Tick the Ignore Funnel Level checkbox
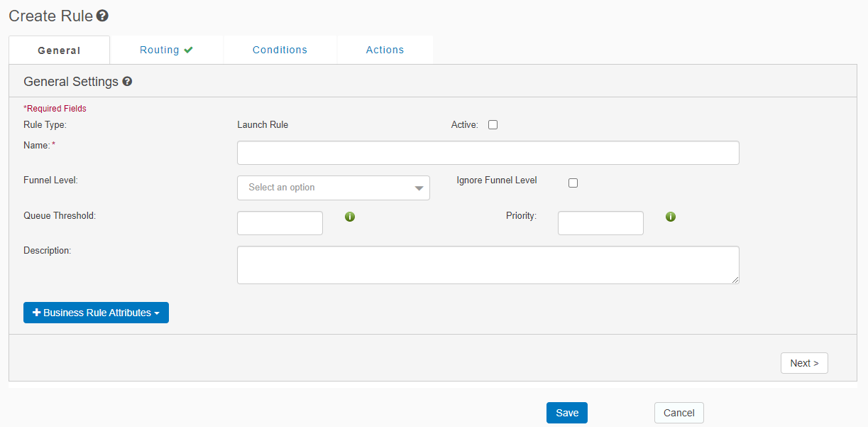 [573, 183]
